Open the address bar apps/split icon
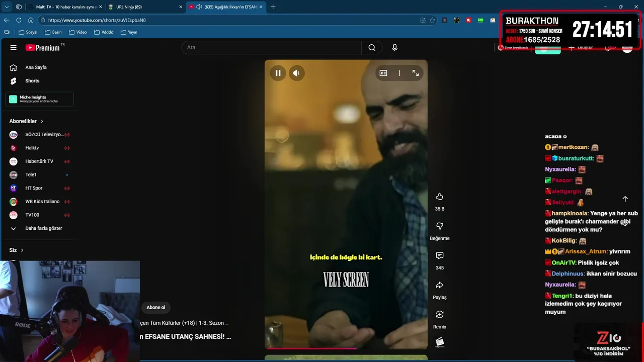This screenshot has width=644, height=362. coord(423,20)
